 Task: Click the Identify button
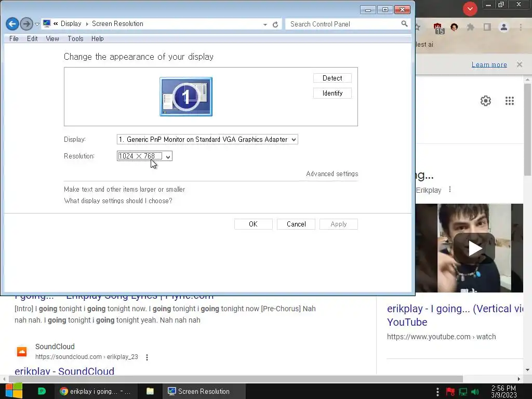coord(332,94)
